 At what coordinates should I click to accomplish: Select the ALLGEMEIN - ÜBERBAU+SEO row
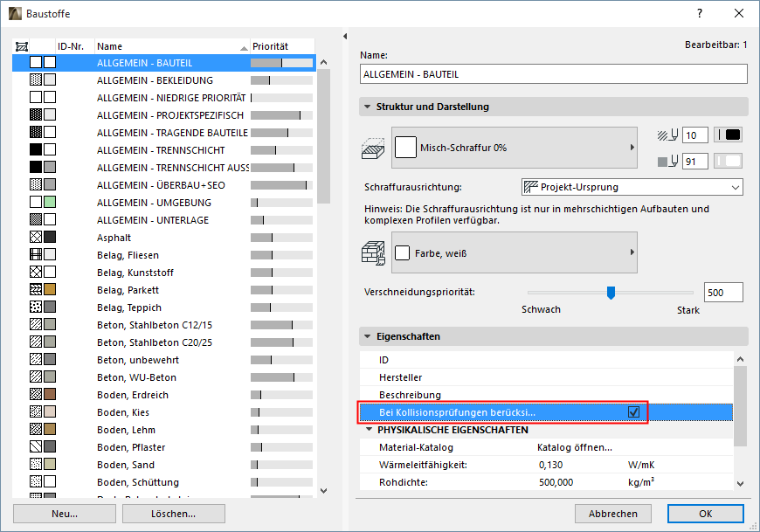164,184
